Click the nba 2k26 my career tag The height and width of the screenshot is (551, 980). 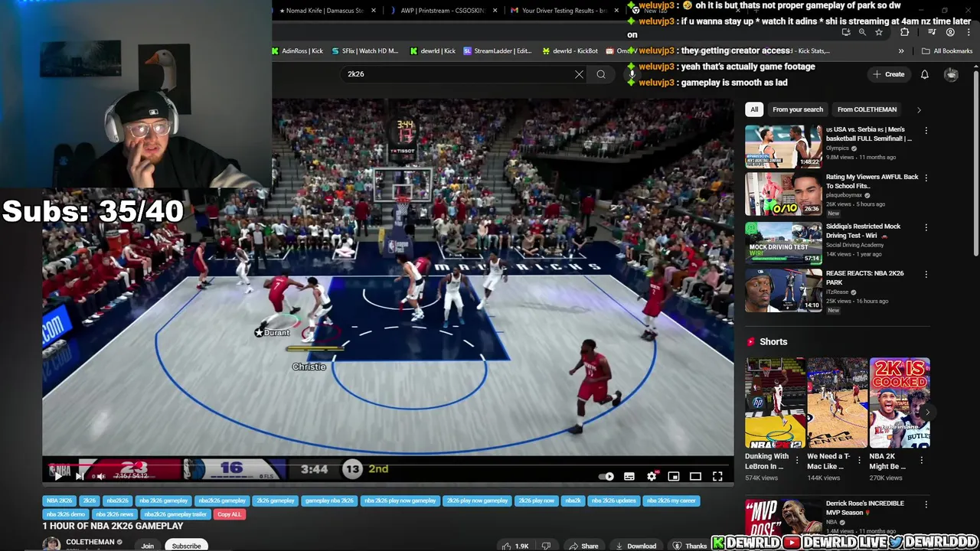point(671,500)
